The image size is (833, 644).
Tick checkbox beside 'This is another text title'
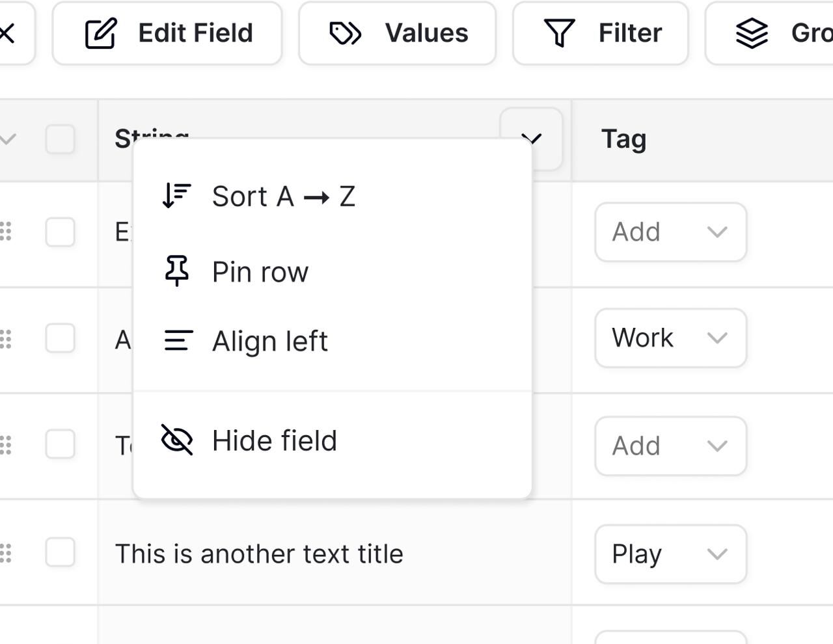(60, 553)
